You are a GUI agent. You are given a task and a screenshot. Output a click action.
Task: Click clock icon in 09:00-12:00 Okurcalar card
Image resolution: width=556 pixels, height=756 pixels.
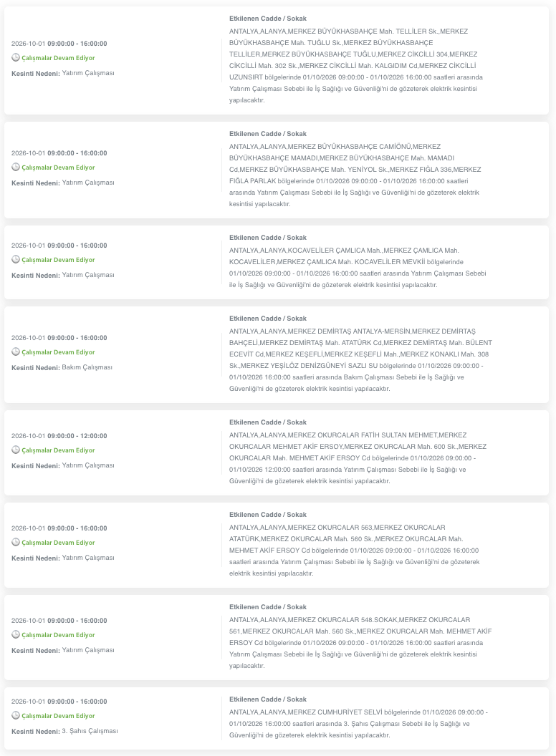tap(16, 450)
